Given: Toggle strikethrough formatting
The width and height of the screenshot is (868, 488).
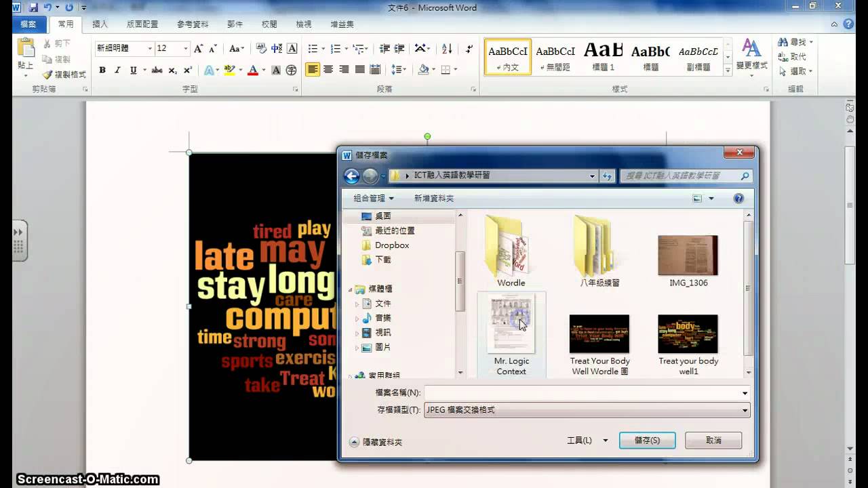Looking at the screenshot, I should coord(157,70).
